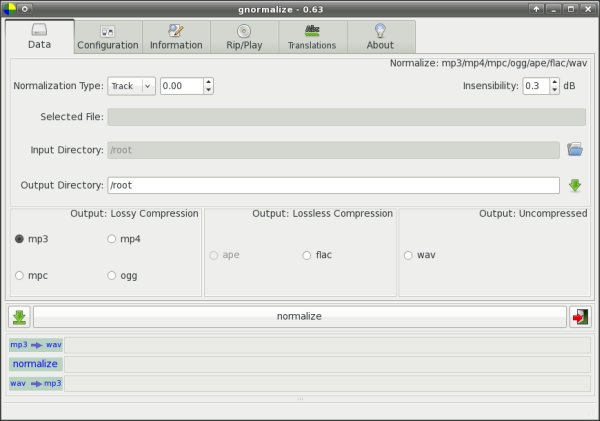Click the folder icon to browse input directory

point(575,150)
